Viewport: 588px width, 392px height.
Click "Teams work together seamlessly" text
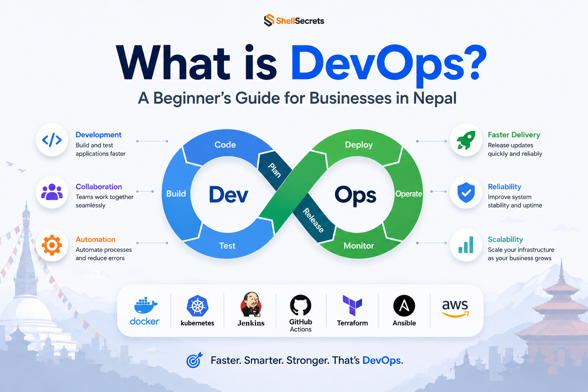[x=105, y=201]
